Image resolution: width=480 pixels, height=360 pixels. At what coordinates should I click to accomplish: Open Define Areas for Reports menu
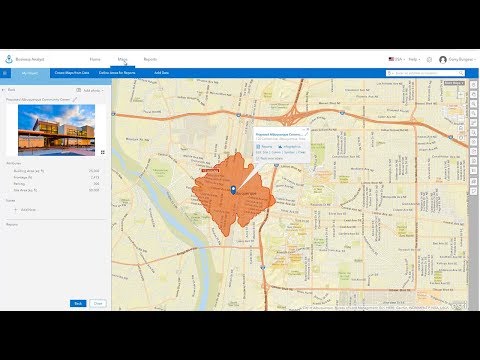(x=117, y=73)
